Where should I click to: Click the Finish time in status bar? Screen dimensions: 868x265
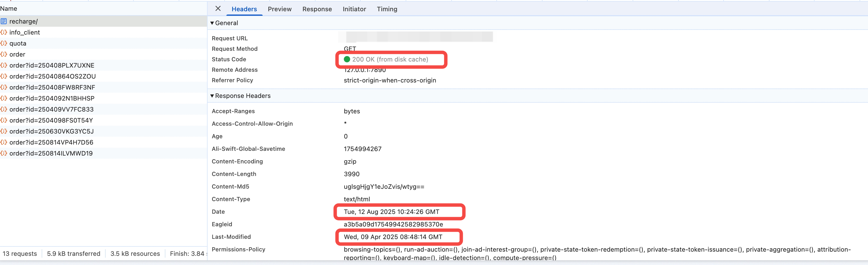click(188, 253)
